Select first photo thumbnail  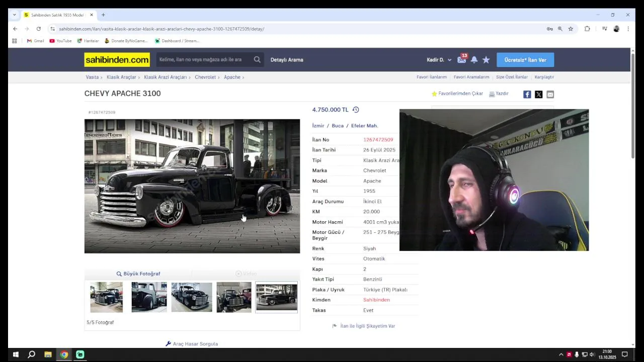(106, 297)
